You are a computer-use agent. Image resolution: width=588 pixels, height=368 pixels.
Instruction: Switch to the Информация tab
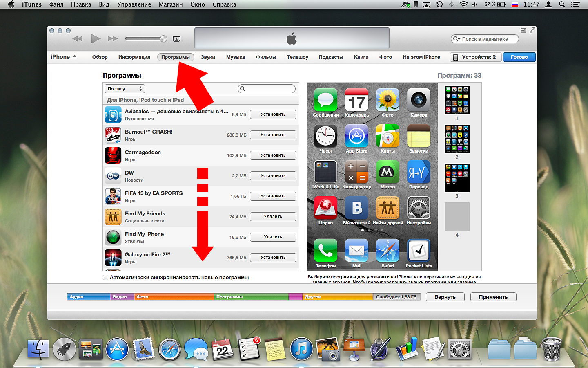(134, 57)
